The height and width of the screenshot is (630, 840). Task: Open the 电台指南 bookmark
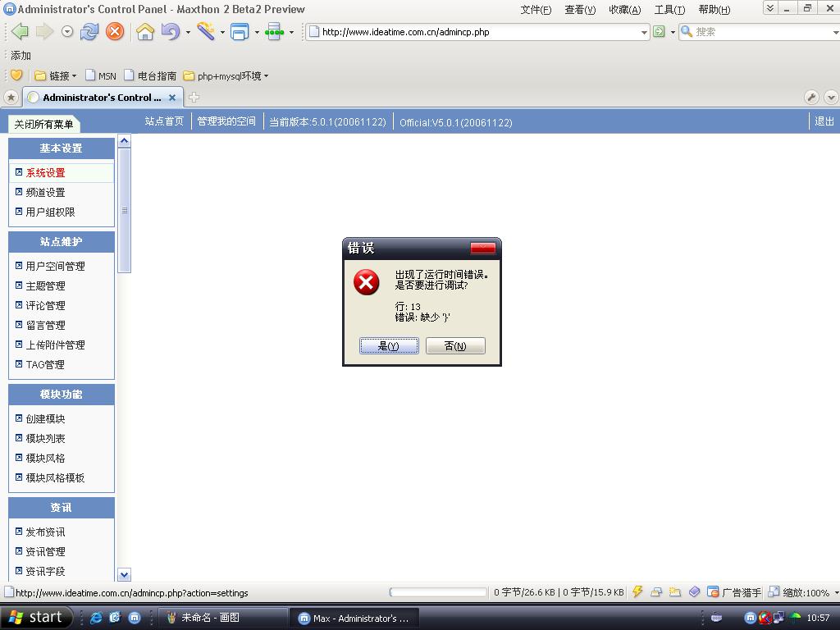click(151, 76)
